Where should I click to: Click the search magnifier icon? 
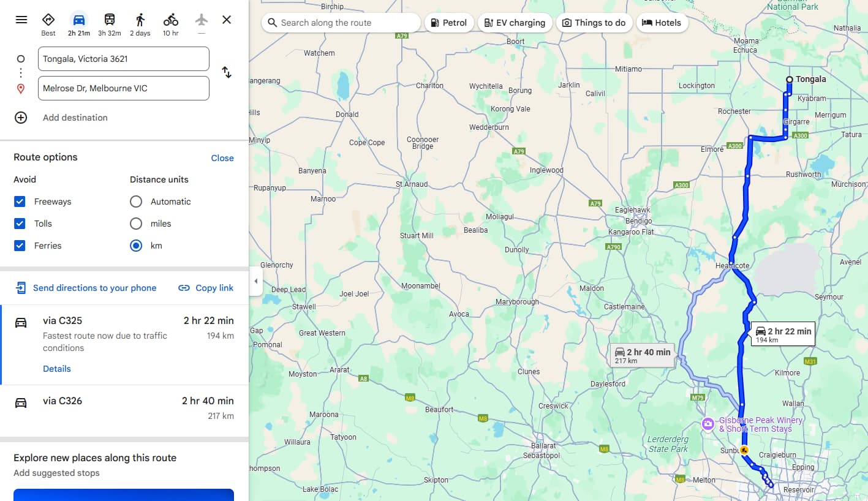coord(273,23)
